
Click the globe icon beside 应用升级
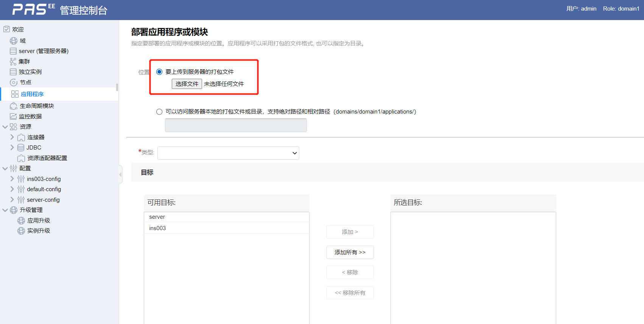click(21, 221)
